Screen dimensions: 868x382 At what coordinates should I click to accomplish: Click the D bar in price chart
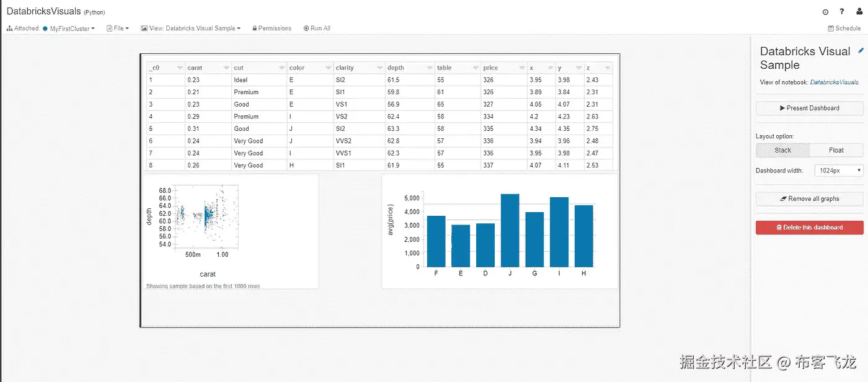[x=485, y=245]
